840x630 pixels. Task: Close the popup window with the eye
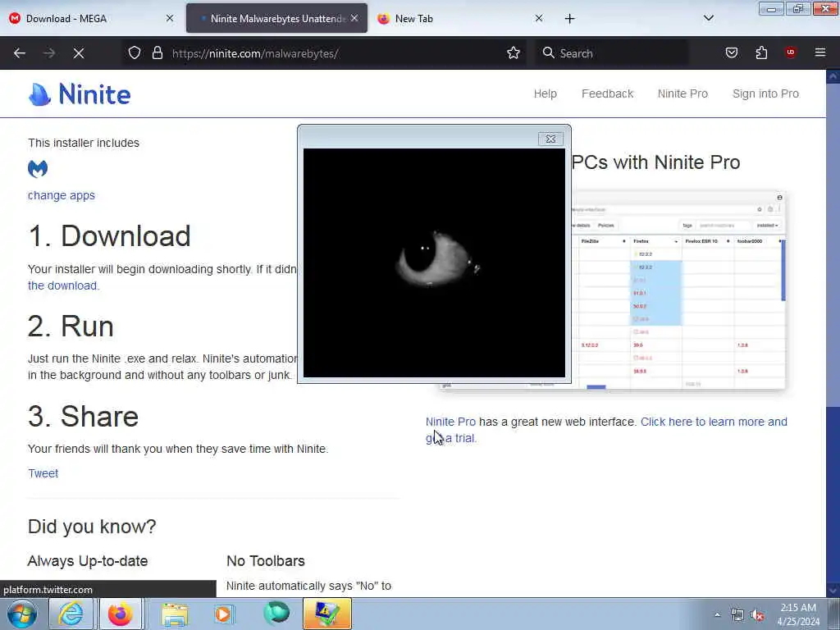click(550, 139)
